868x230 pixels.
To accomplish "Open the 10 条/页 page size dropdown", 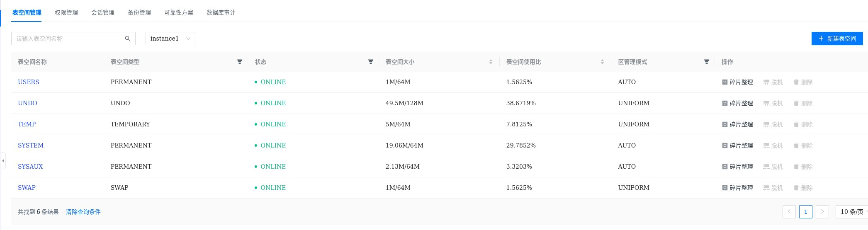I will [x=852, y=212].
